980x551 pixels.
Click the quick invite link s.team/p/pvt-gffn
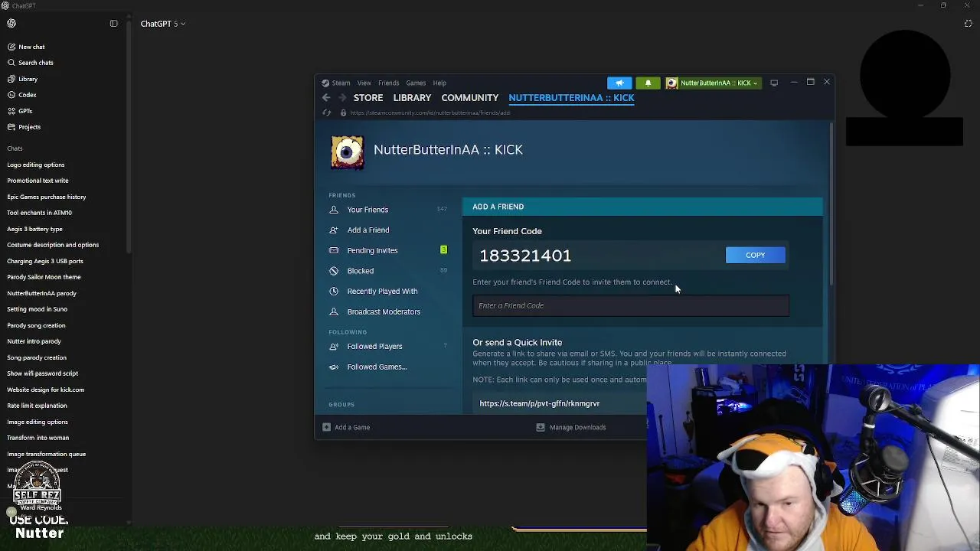pyautogui.click(x=539, y=403)
